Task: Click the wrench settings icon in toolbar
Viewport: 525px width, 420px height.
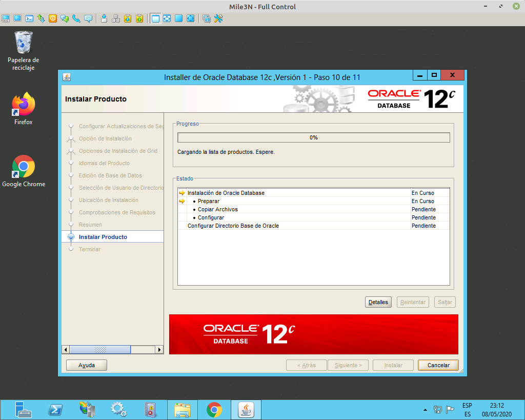Action: point(218,18)
